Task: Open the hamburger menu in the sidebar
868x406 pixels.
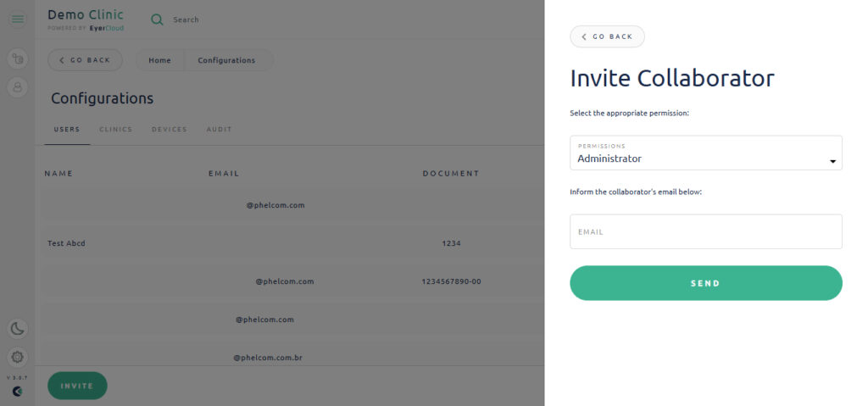Action: coord(18,19)
